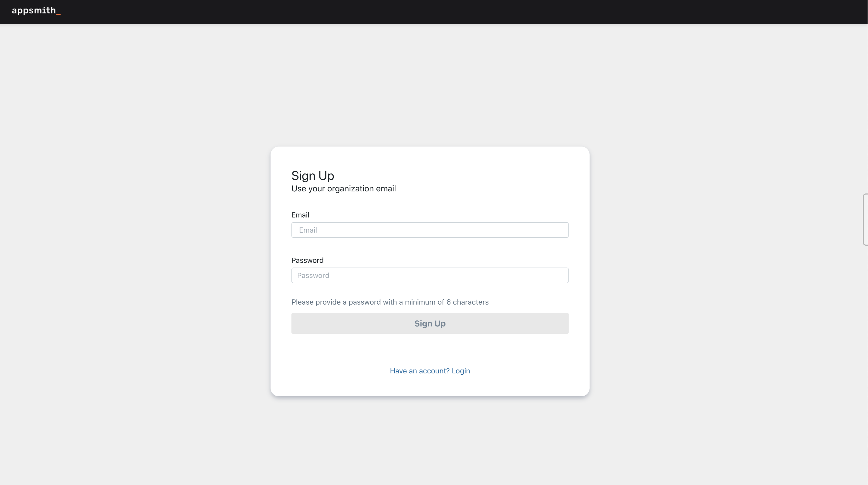Click "Use your organization email" subtitle
Image resolution: width=868 pixels, height=485 pixels.
343,189
